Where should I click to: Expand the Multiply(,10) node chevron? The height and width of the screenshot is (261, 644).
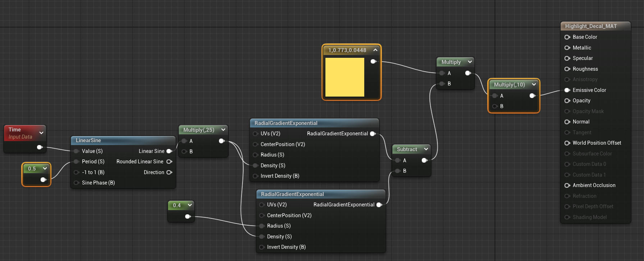(534, 85)
